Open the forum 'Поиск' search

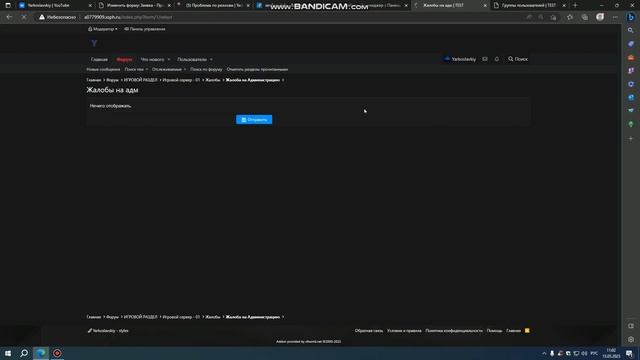(518, 59)
